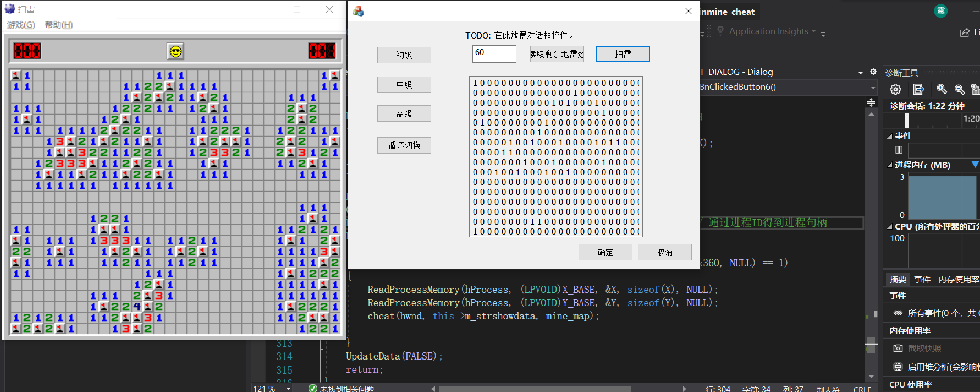Click the all events diamond icon
Image resolution: width=980 pixels, height=392 pixels.
(898, 313)
